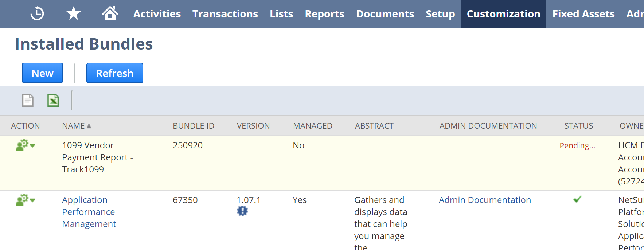Screen dimensions: 644x250
Task: Select version 1.07.1 text
Action: coord(249,200)
